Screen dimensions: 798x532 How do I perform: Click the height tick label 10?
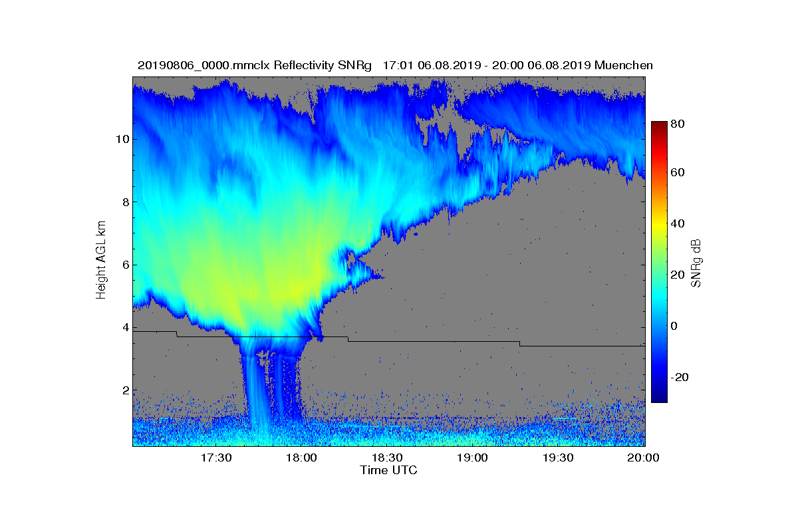[122, 139]
